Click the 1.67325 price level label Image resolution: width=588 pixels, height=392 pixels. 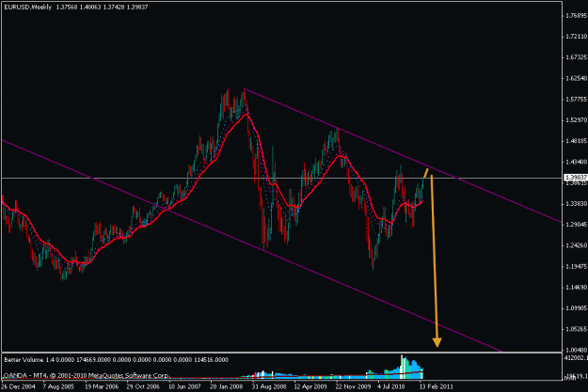pyautogui.click(x=577, y=57)
